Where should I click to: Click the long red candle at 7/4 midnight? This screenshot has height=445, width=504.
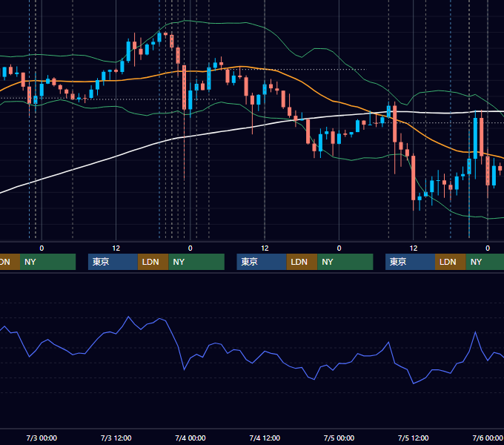click(184, 88)
